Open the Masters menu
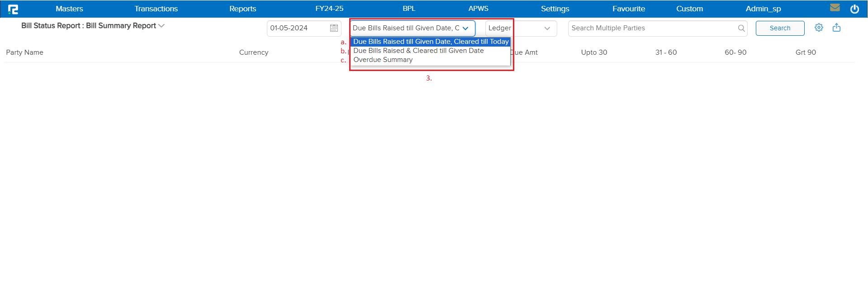The image size is (868, 293). point(69,9)
